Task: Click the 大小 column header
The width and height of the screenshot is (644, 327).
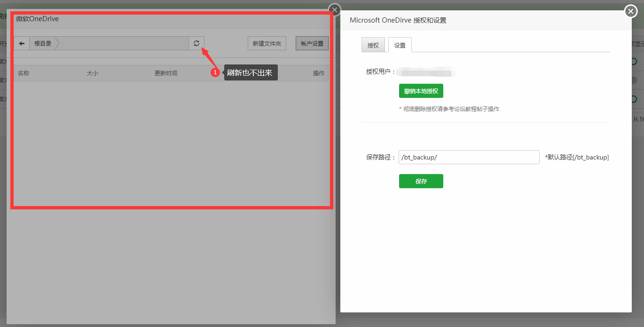Action: [93, 73]
